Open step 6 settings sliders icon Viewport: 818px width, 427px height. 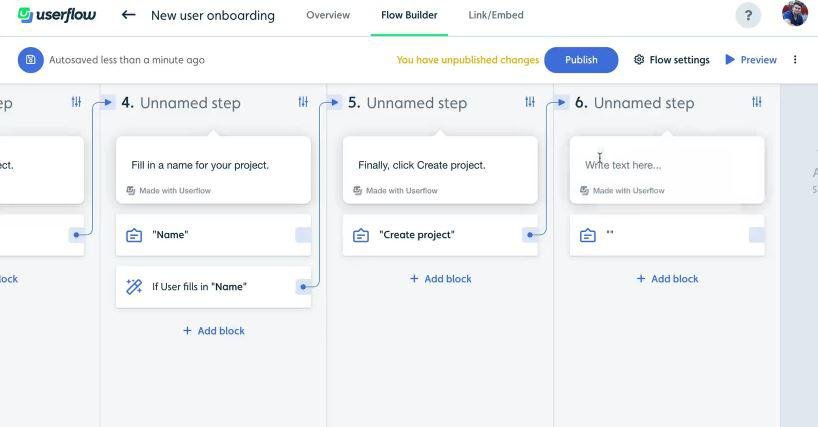click(757, 102)
